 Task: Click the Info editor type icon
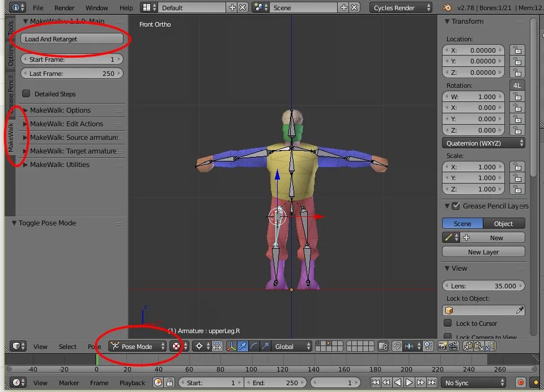[x=18, y=7]
